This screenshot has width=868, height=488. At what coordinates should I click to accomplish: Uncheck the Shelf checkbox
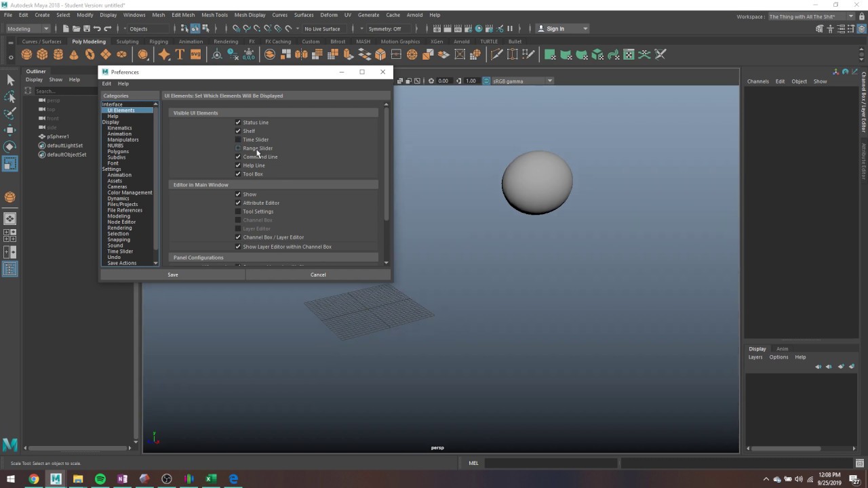[x=238, y=131]
